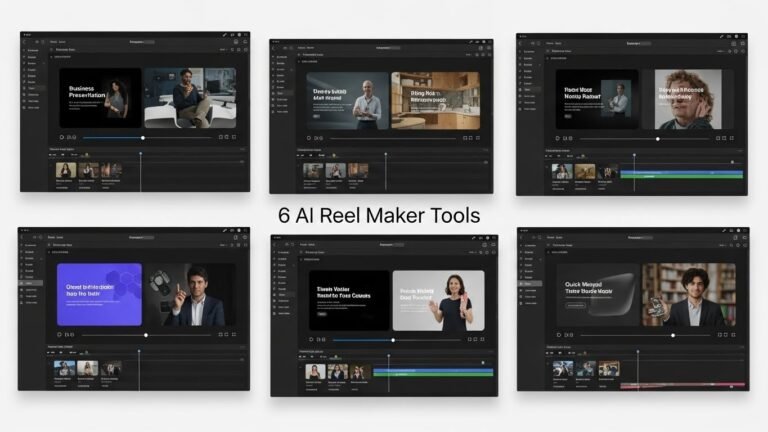The height and width of the screenshot is (432, 768).
Task: Open the kitchen interior preview panel
Action: [435, 100]
